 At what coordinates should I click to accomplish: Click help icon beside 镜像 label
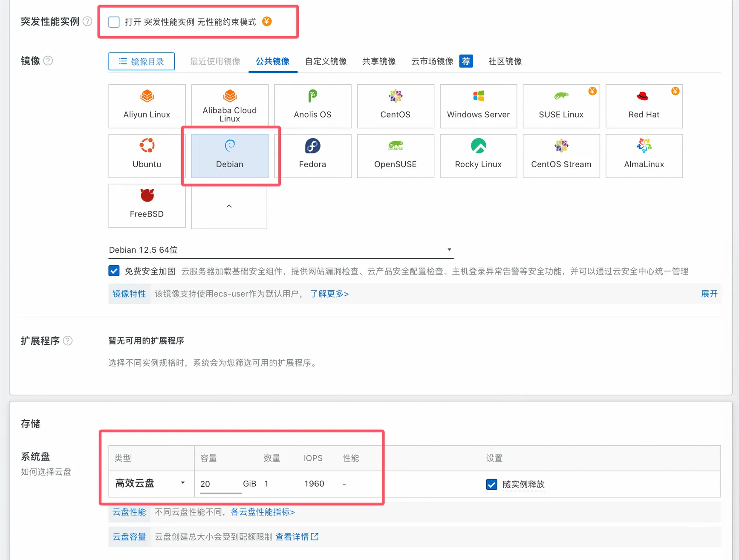click(48, 61)
